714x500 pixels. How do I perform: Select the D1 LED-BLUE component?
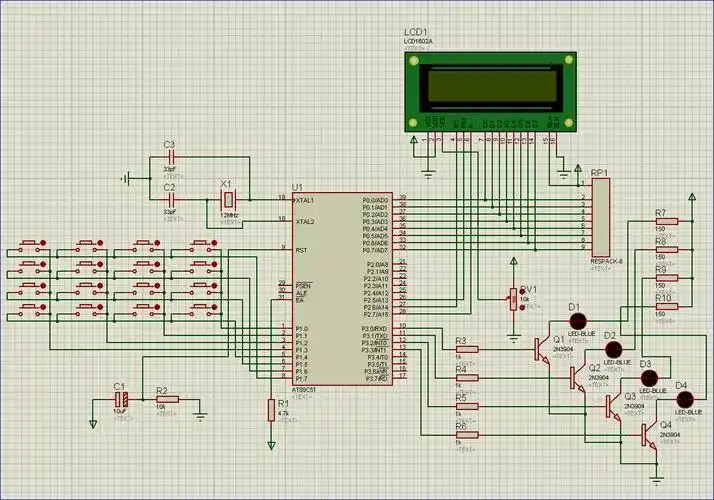[x=575, y=322]
